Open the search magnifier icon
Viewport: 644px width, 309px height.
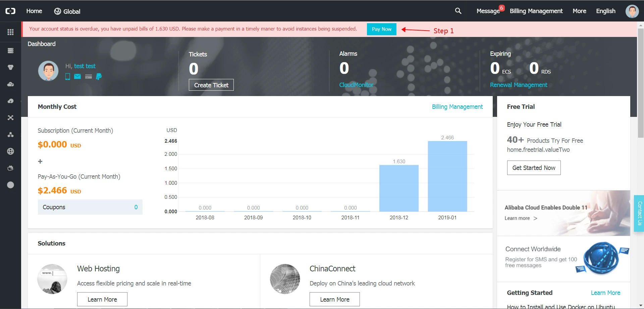pyautogui.click(x=458, y=11)
